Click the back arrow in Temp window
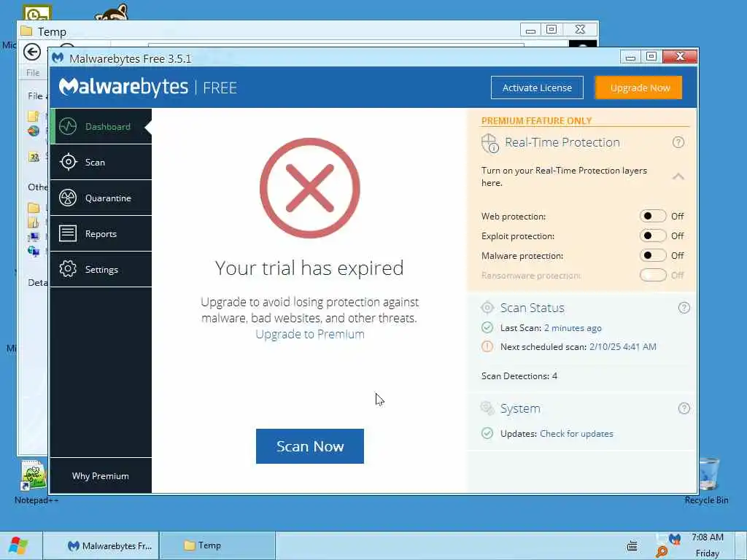Viewport: 747px width, 560px height. tap(32, 52)
